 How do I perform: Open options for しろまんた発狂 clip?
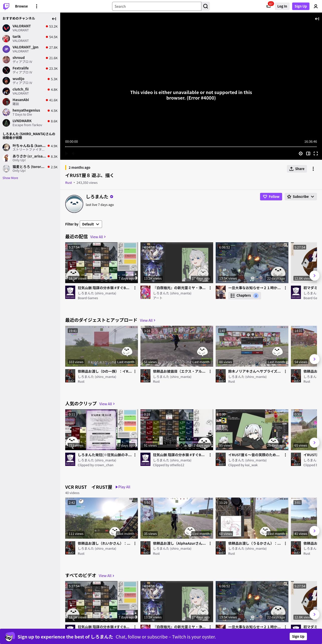click(x=135, y=455)
